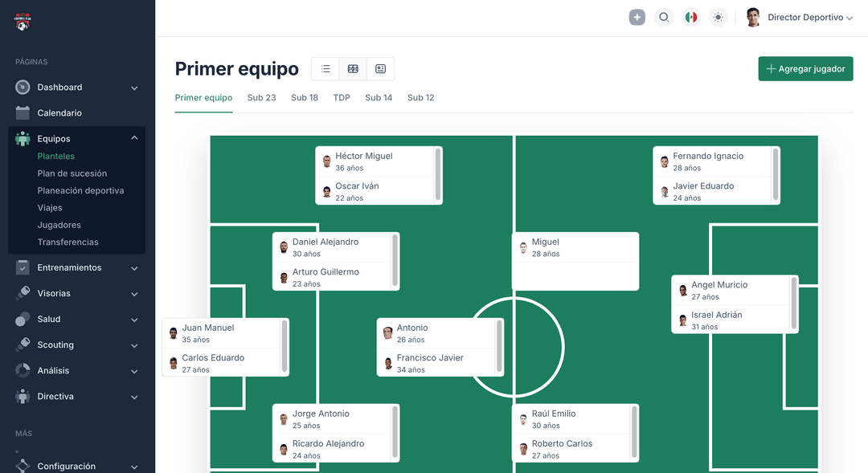This screenshot has width=868, height=473.
Task: Expand the Dashboard menu chevron
Action: (x=134, y=88)
